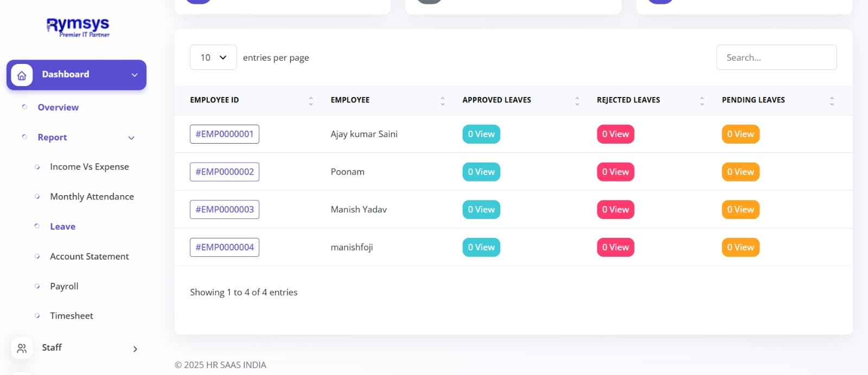The height and width of the screenshot is (375, 868).
Task: View approved leaves for Ajay kumar Saini
Action: pyautogui.click(x=481, y=134)
